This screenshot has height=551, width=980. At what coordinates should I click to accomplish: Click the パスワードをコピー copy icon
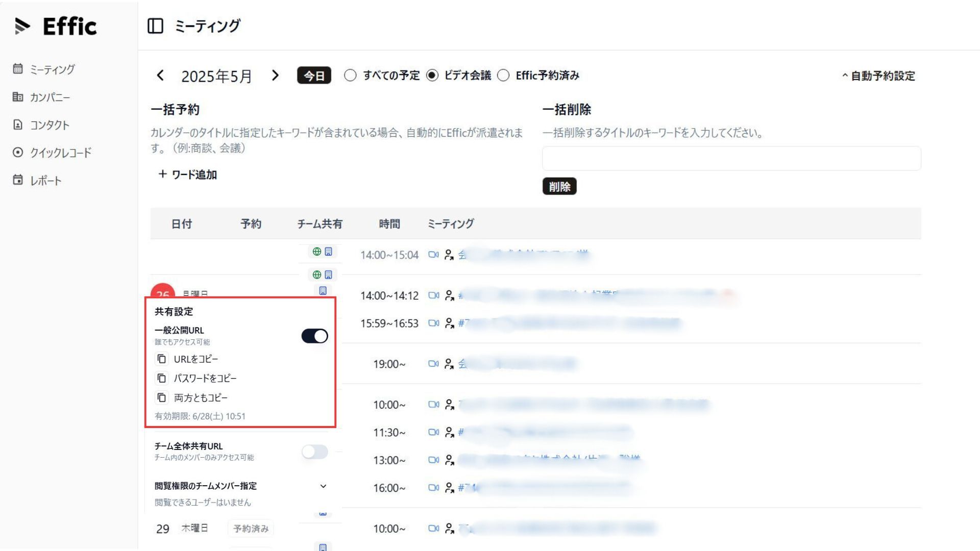162,378
